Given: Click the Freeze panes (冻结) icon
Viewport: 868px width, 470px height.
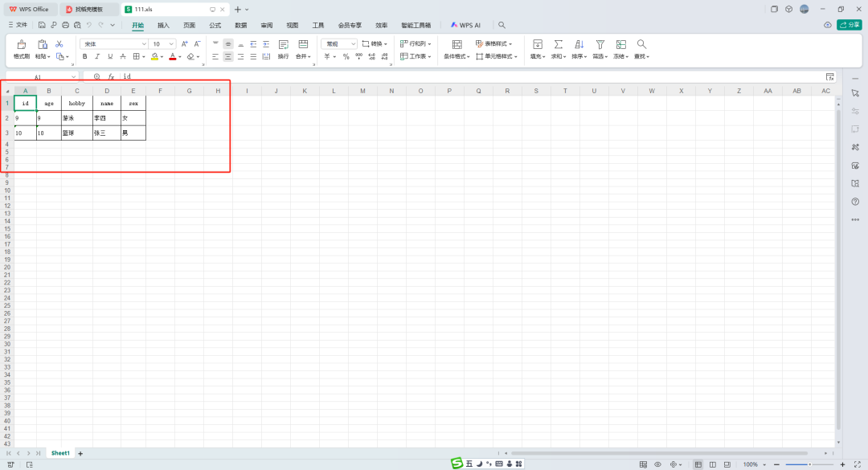Looking at the screenshot, I should pyautogui.click(x=620, y=44).
